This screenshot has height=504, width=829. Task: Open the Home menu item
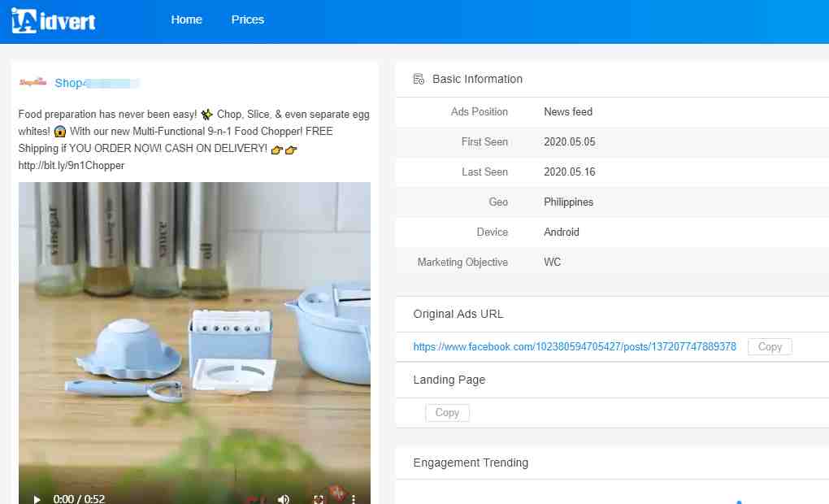[x=186, y=20]
